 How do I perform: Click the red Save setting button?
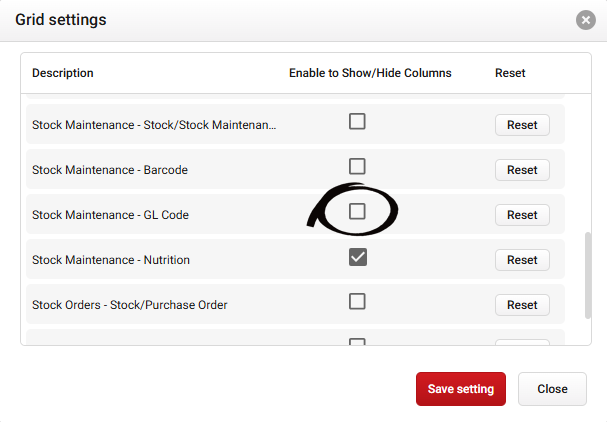461,389
